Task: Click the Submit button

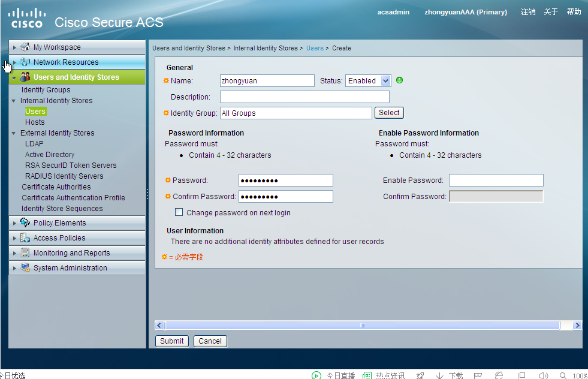Action: [172, 341]
